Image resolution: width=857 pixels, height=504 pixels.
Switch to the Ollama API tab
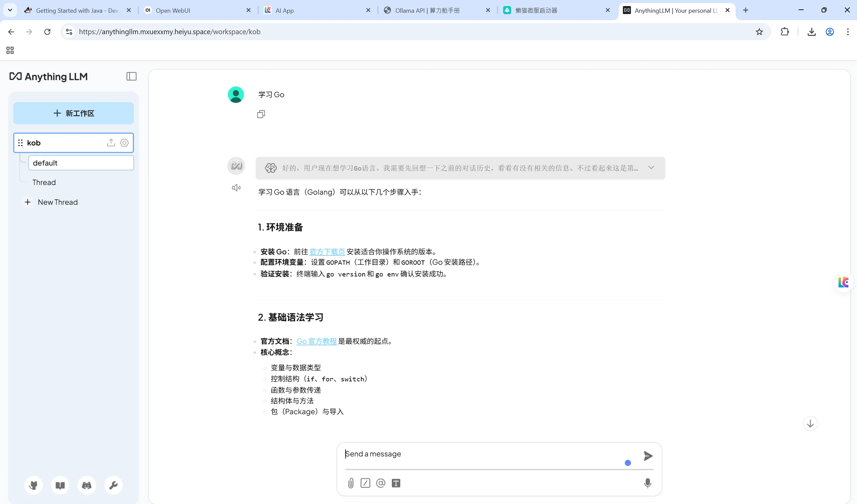point(437,10)
